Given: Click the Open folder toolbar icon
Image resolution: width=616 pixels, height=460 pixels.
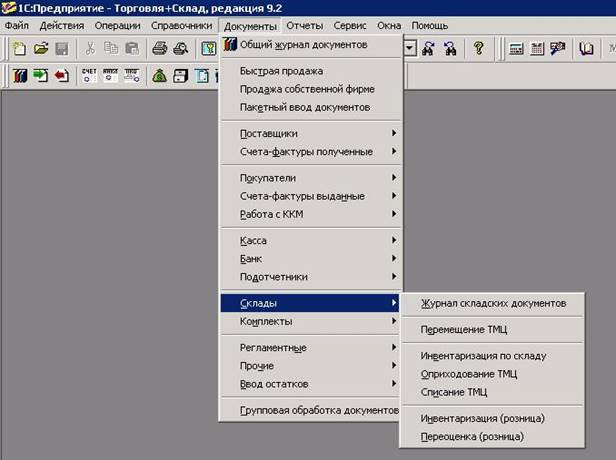Looking at the screenshot, I should [x=41, y=48].
